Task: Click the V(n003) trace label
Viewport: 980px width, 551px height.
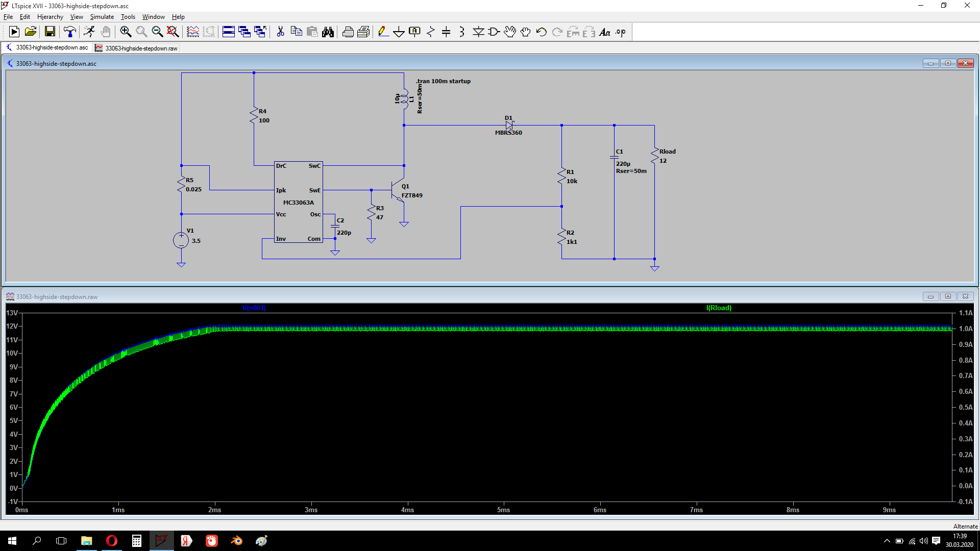Action: [x=254, y=308]
